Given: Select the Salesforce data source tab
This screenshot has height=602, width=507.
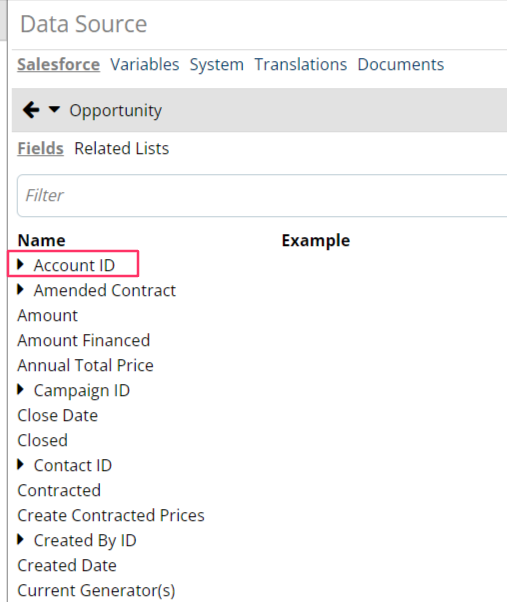Looking at the screenshot, I should tap(58, 64).
